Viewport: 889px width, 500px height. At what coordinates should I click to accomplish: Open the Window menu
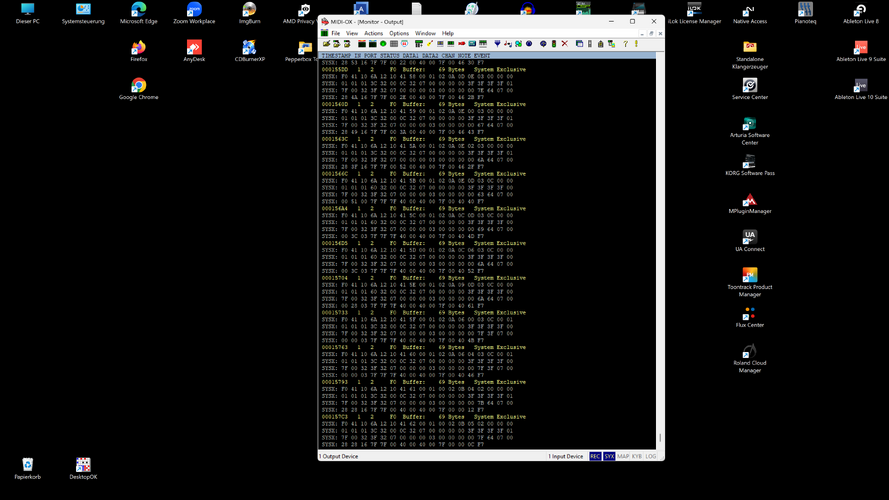click(425, 33)
